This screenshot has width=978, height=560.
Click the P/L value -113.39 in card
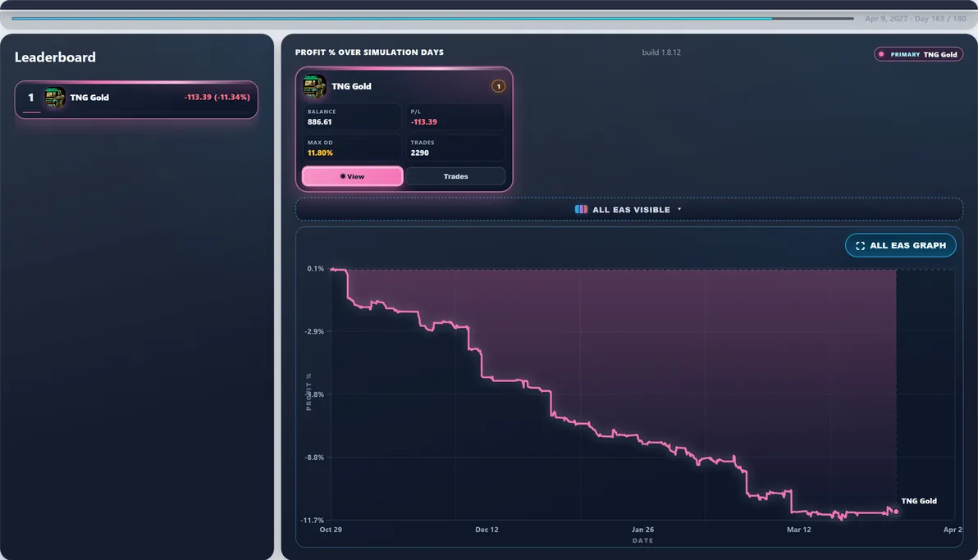tap(423, 121)
